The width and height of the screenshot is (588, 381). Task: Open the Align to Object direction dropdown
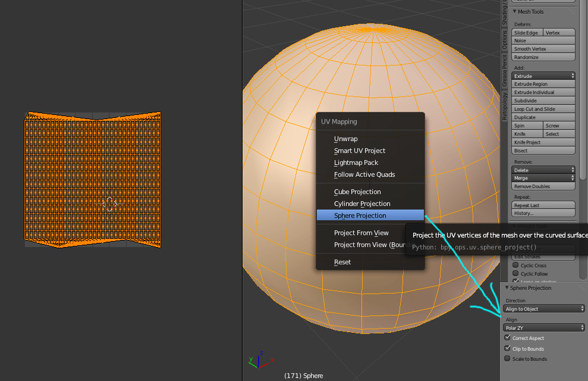(543, 308)
